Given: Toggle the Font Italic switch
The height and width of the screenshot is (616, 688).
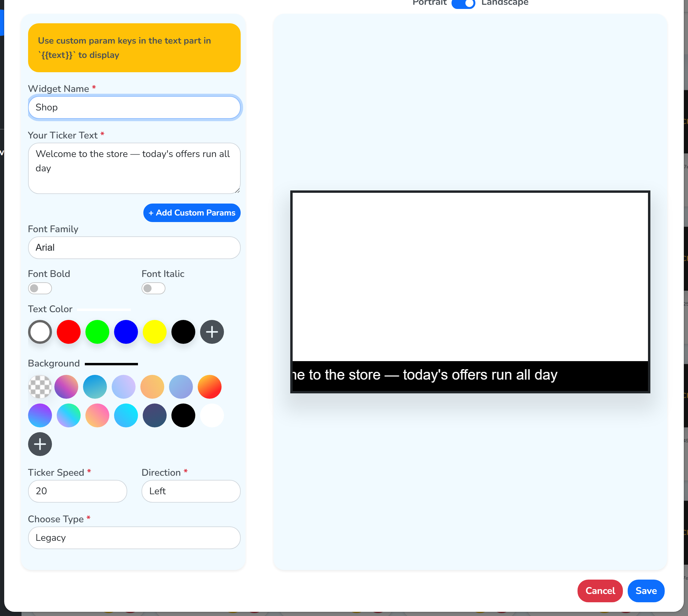Looking at the screenshot, I should 153,288.
